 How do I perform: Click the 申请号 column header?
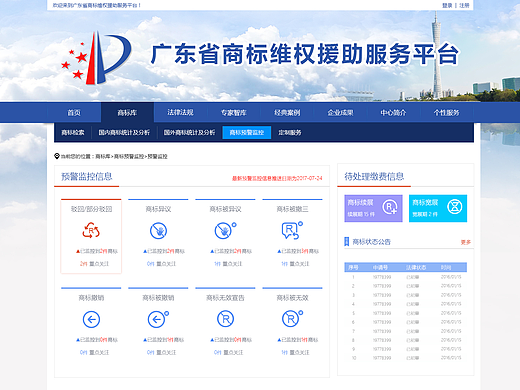pos(380,267)
